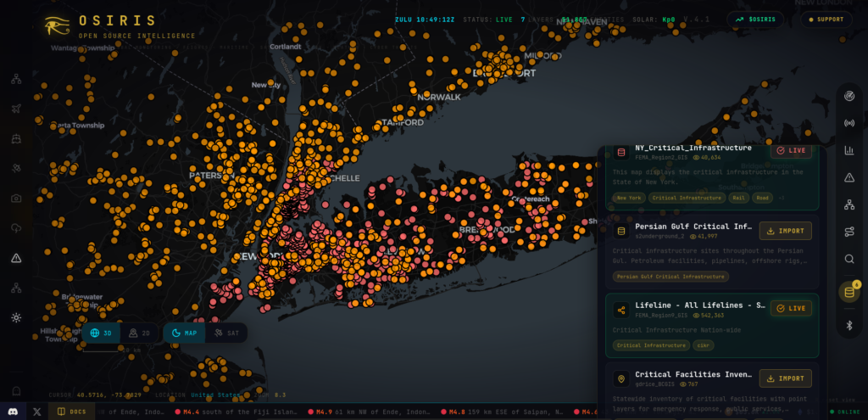Click the share icon beside Lifeline card
868x420 pixels.
[621, 310]
